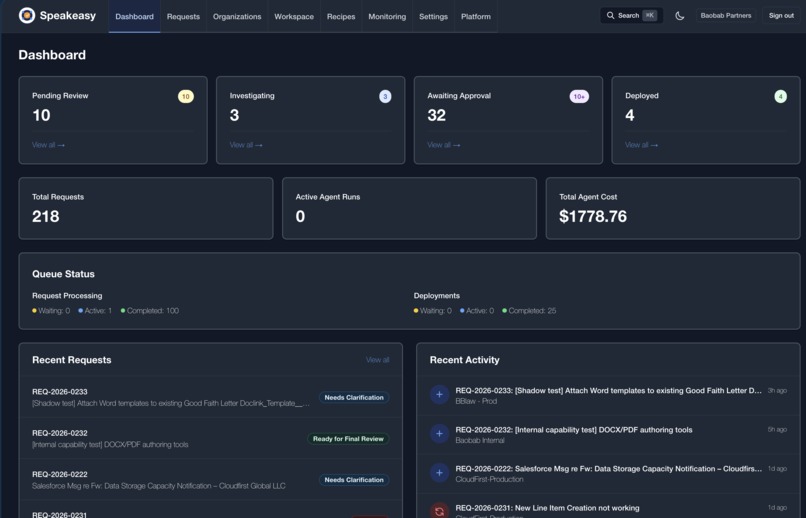Click Needs Clarification badge on REQ-2026-0233
Image resolution: width=806 pixels, height=518 pixels.
point(354,397)
